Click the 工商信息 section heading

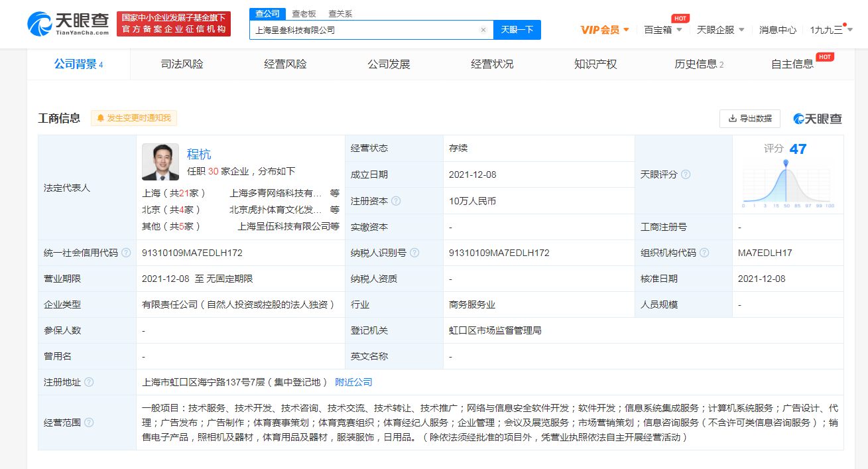(x=59, y=118)
